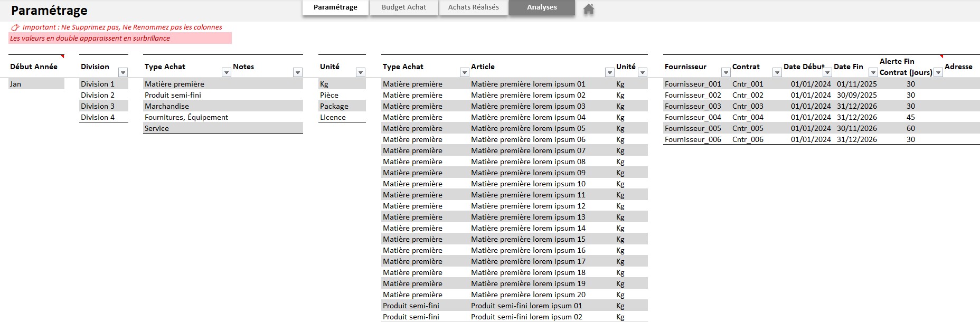Select the Paramétrage tab

click(x=335, y=7)
